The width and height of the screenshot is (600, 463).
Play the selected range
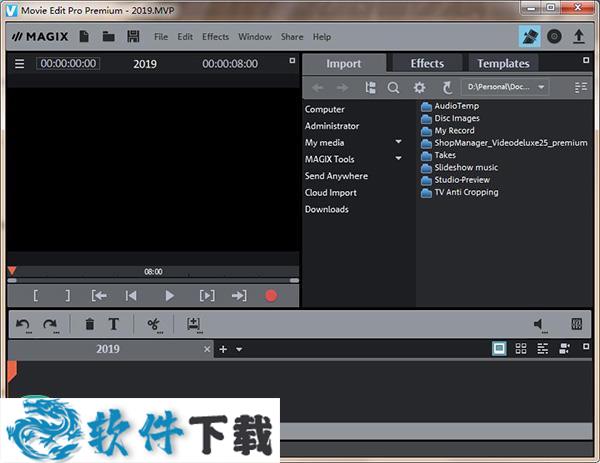[x=207, y=296]
